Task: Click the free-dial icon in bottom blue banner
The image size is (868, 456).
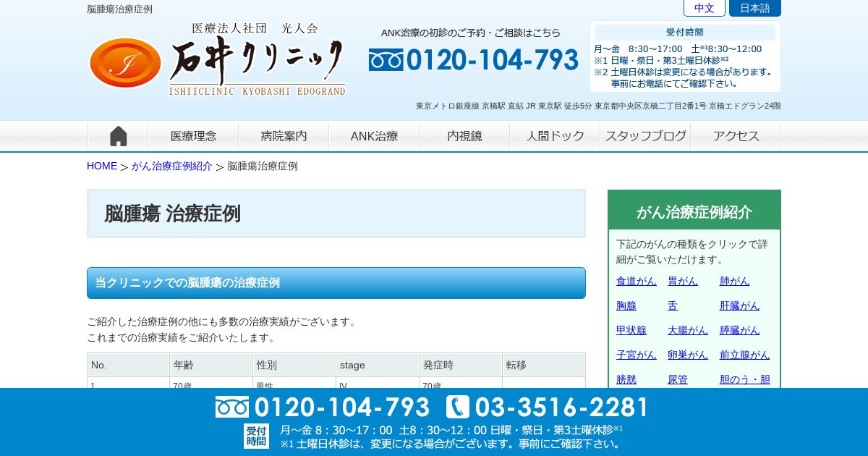Action: click(x=232, y=407)
